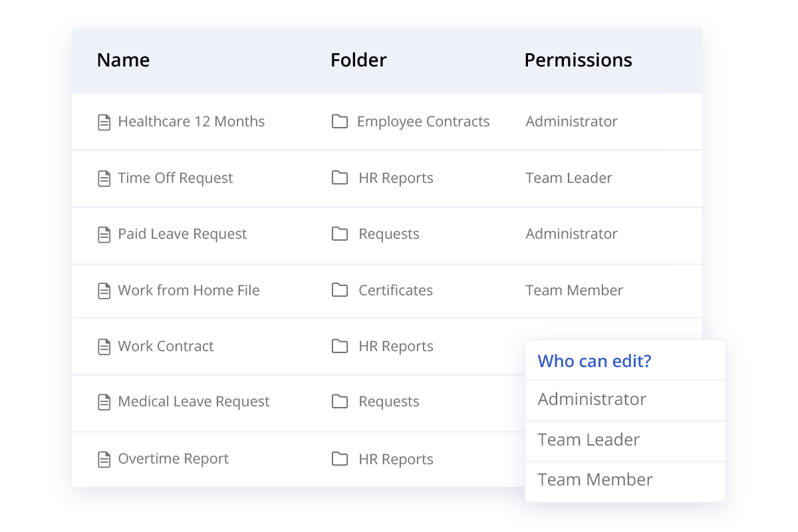Open the Paid Leave Request file name
Viewport: 798px width, 532px height.
coord(182,234)
